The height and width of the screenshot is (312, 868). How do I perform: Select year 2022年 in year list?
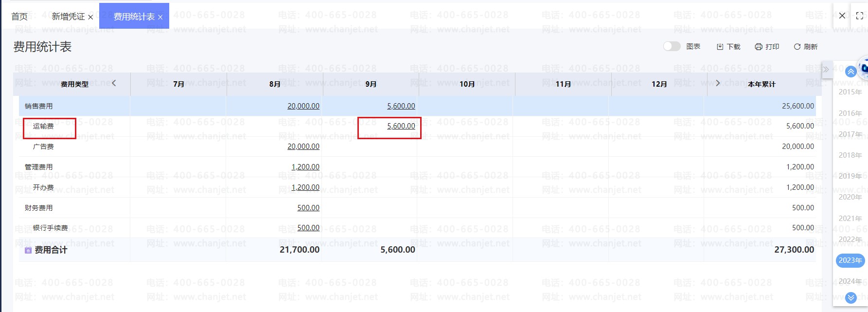tap(850, 239)
